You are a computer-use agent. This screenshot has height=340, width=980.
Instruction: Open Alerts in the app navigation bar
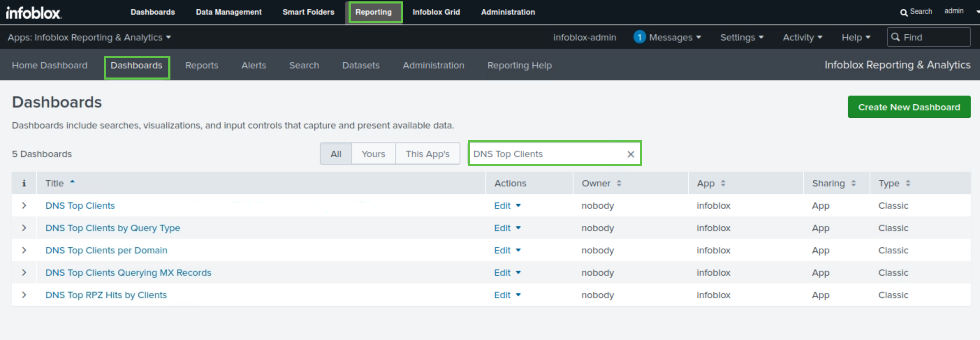pos(254,65)
